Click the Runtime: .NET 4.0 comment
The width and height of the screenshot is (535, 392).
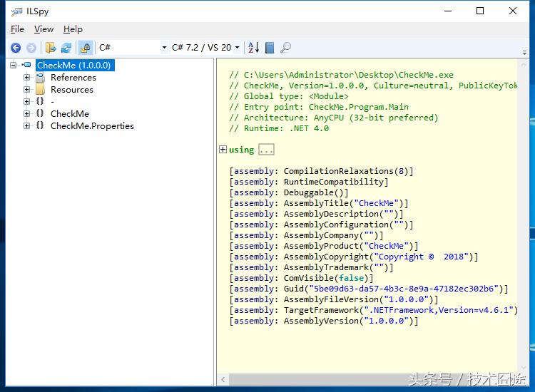click(279, 128)
